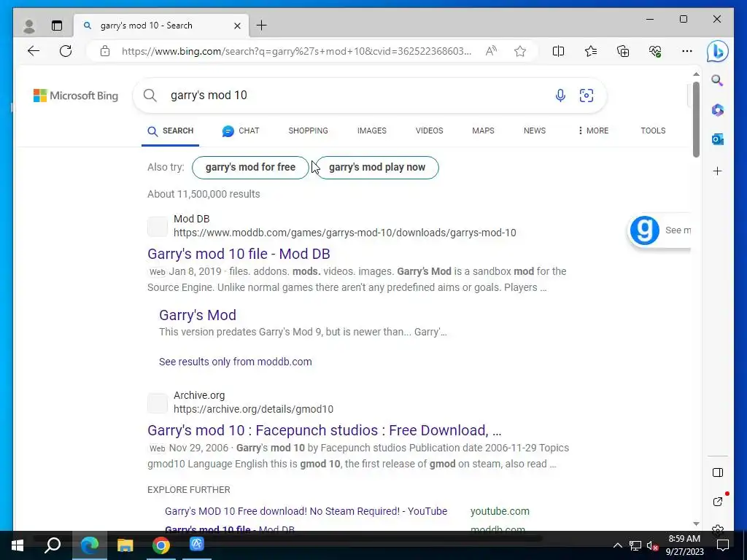View site information lock icon
This screenshot has width=747, height=560.
105,51
